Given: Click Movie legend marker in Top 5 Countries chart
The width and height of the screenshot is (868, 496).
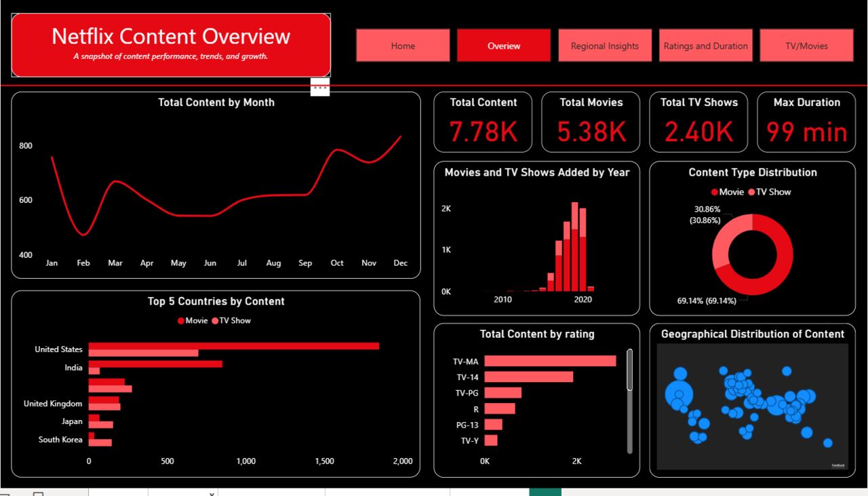Looking at the screenshot, I should [181, 321].
